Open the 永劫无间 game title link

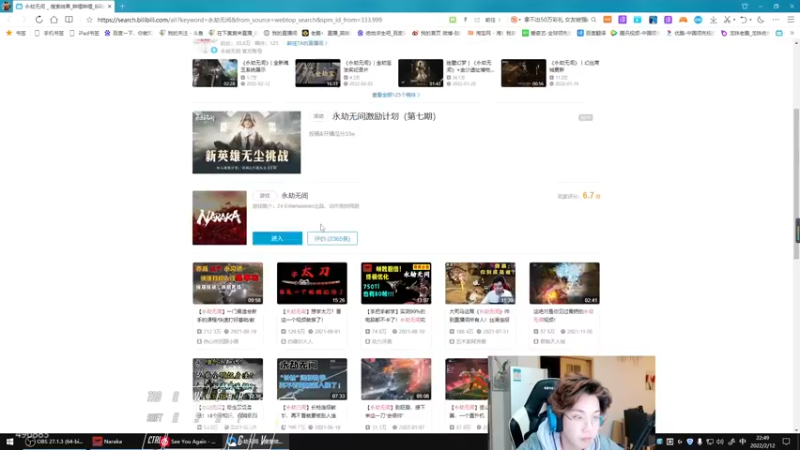[294, 195]
